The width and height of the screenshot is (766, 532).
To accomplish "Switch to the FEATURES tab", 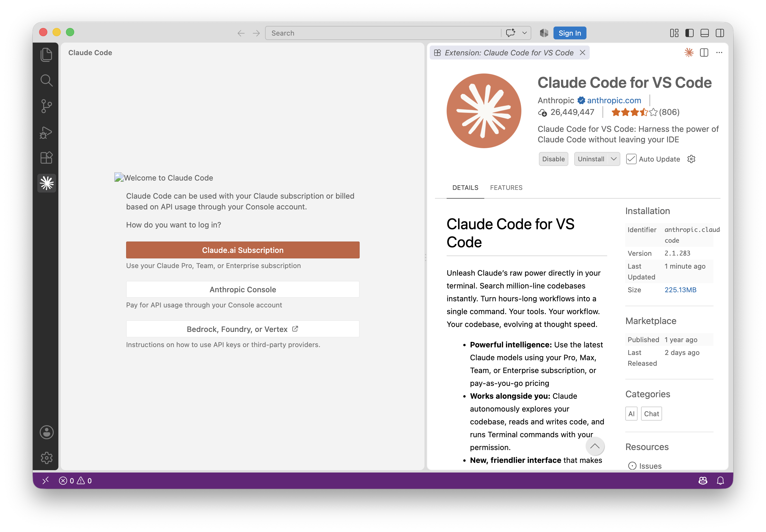I will [x=506, y=188].
